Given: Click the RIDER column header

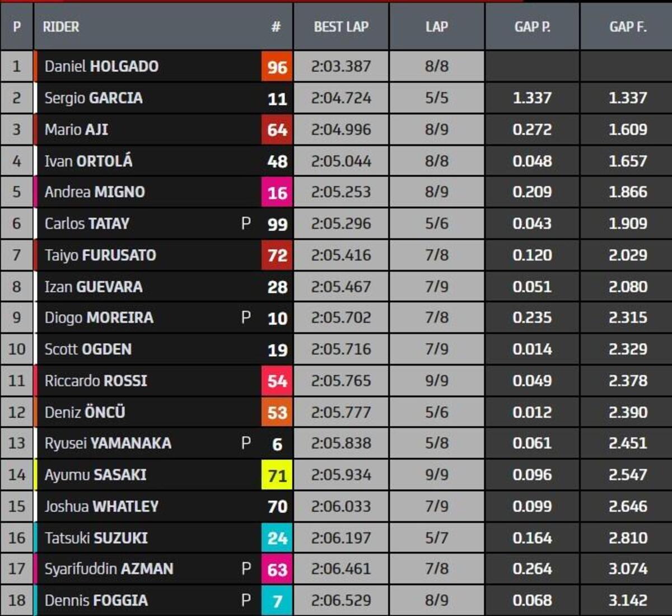Looking at the screenshot, I should click(61, 27).
